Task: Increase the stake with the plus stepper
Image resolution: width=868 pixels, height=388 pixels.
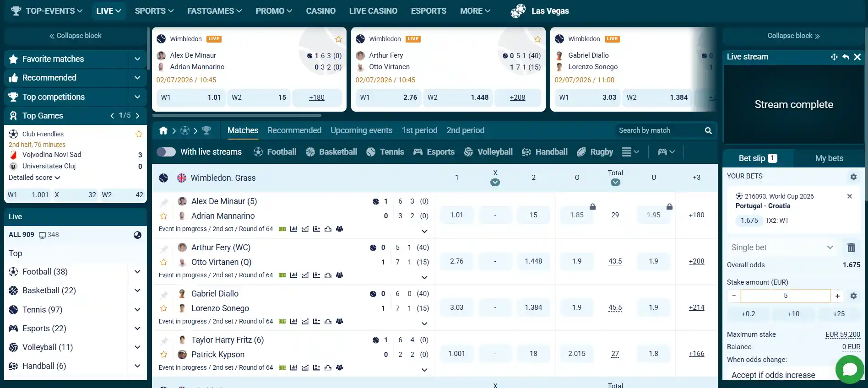Action: tap(837, 296)
